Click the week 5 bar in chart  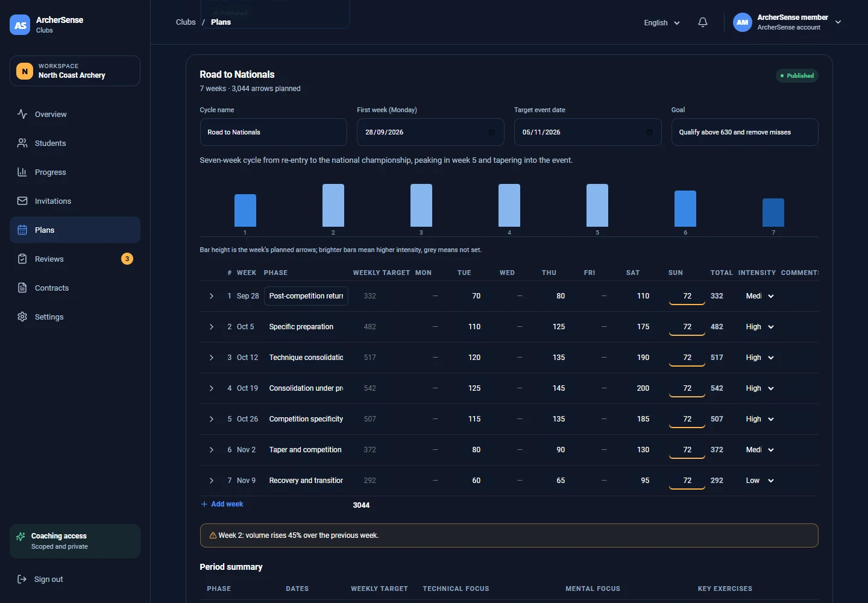[x=597, y=206]
